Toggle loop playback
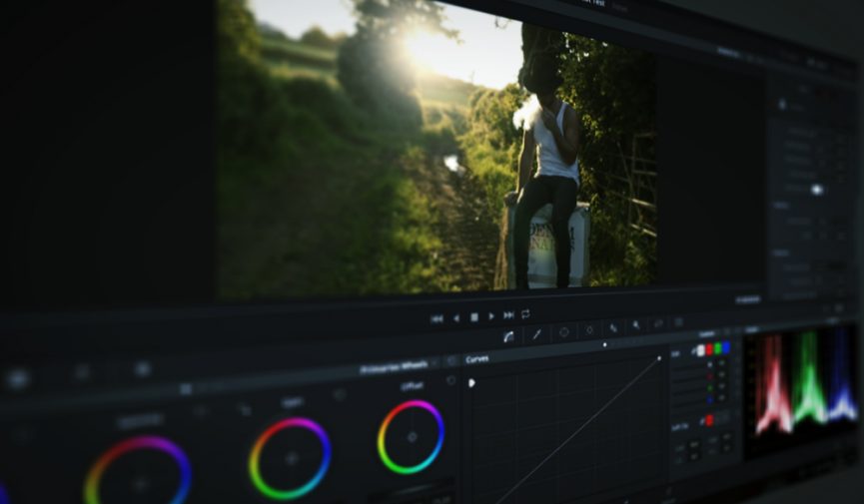The width and height of the screenshot is (864, 504). click(525, 314)
